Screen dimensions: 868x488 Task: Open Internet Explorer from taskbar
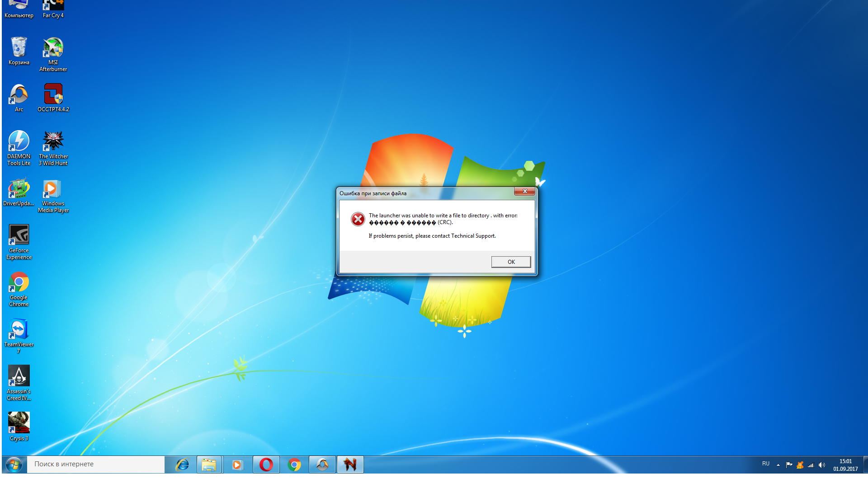point(183,464)
